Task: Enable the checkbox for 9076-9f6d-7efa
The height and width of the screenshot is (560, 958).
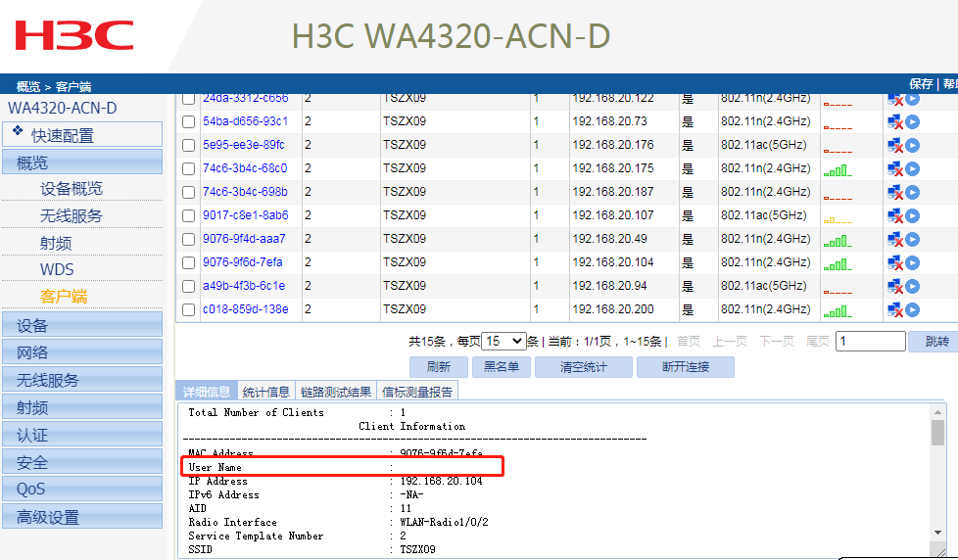Action: point(189,263)
